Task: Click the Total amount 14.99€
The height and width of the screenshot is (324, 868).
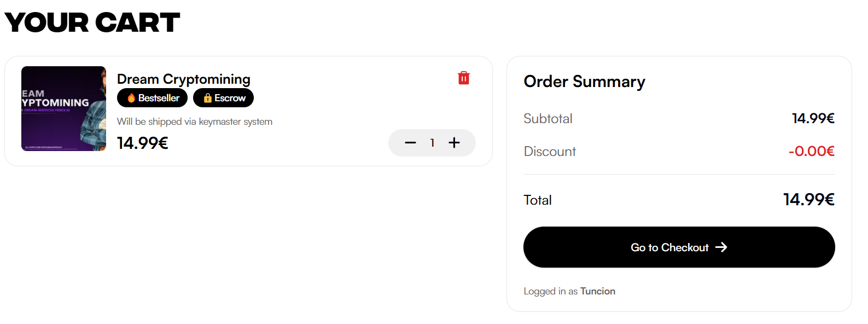Action: point(808,200)
